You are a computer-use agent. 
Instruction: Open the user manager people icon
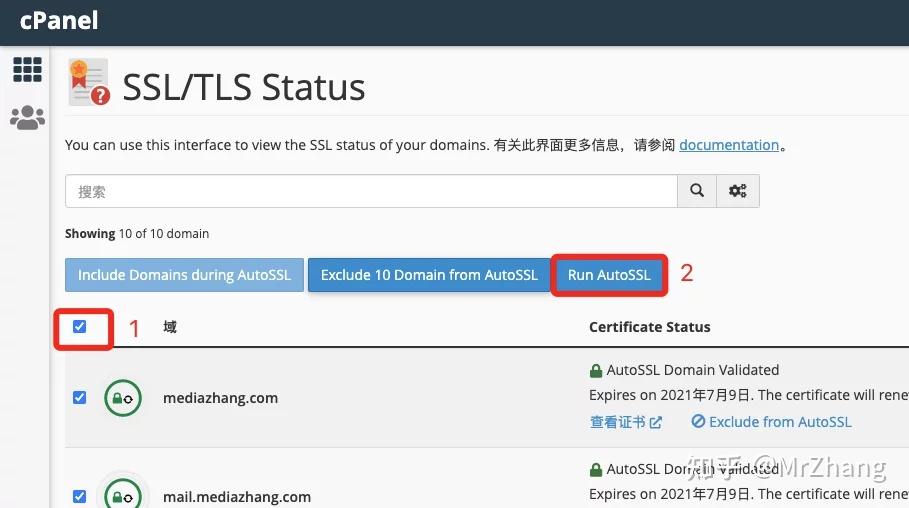pos(27,118)
